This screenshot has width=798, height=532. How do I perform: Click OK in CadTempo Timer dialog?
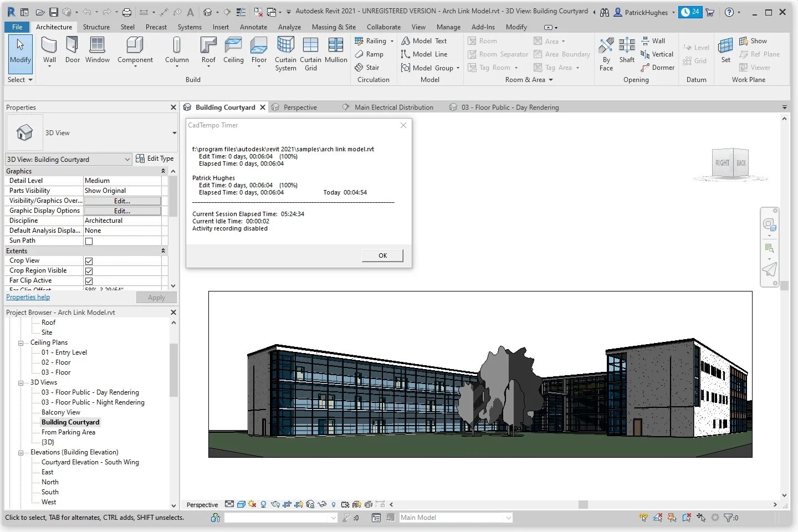click(382, 255)
